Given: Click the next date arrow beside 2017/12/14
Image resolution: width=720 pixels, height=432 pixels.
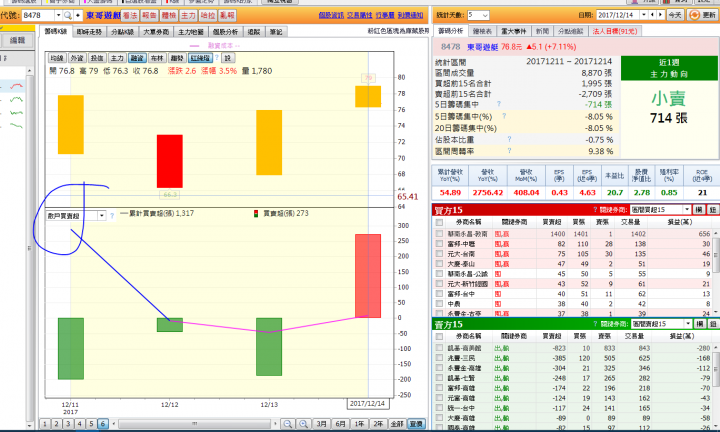Looking at the screenshot, I should click(660, 15).
